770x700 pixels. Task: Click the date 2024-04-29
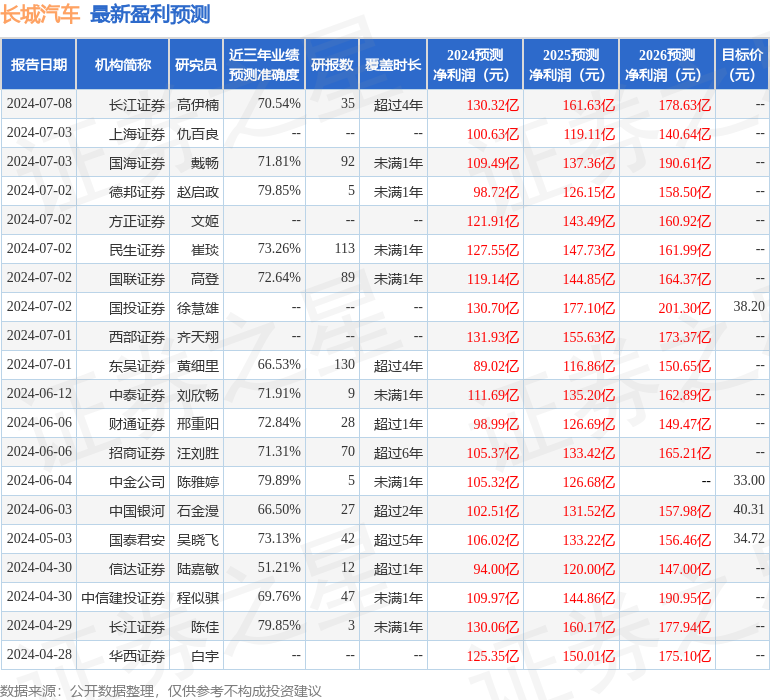(x=39, y=625)
